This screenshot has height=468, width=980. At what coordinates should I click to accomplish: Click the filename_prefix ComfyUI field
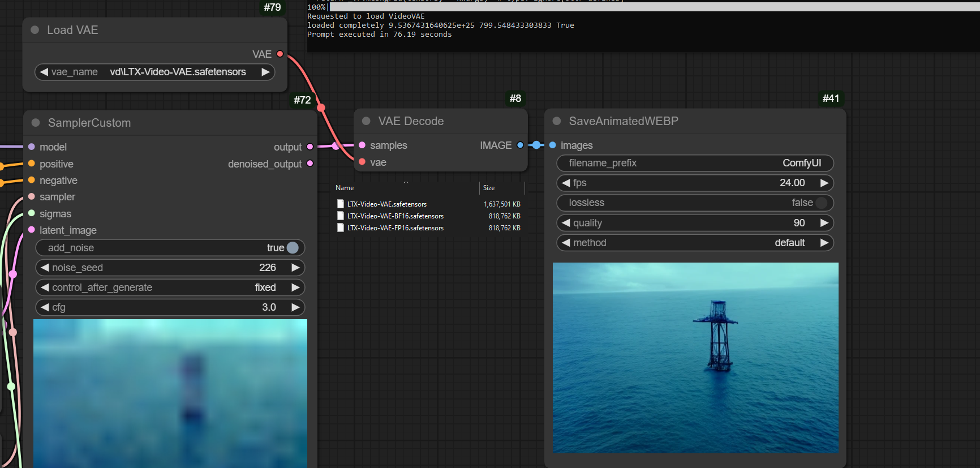[x=695, y=163]
